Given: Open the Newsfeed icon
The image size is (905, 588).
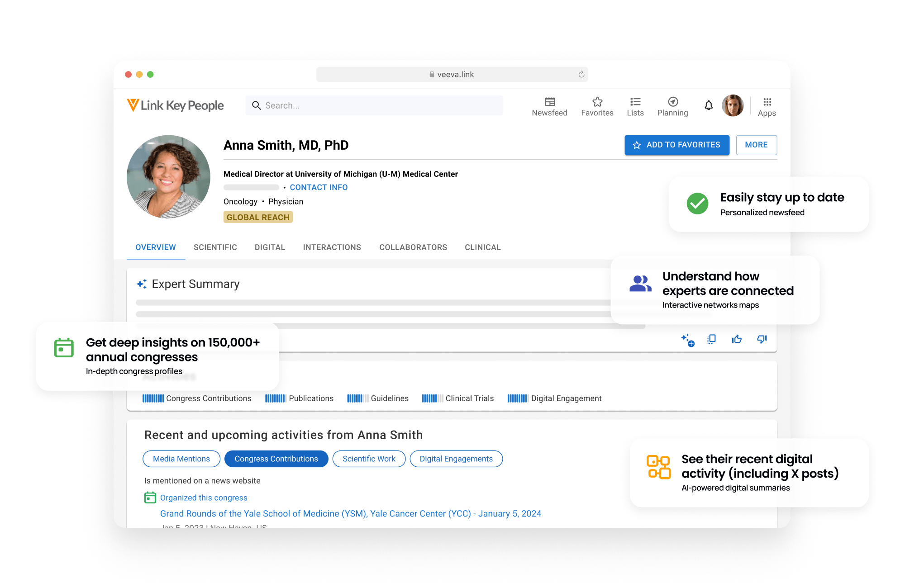Looking at the screenshot, I should pos(549,102).
